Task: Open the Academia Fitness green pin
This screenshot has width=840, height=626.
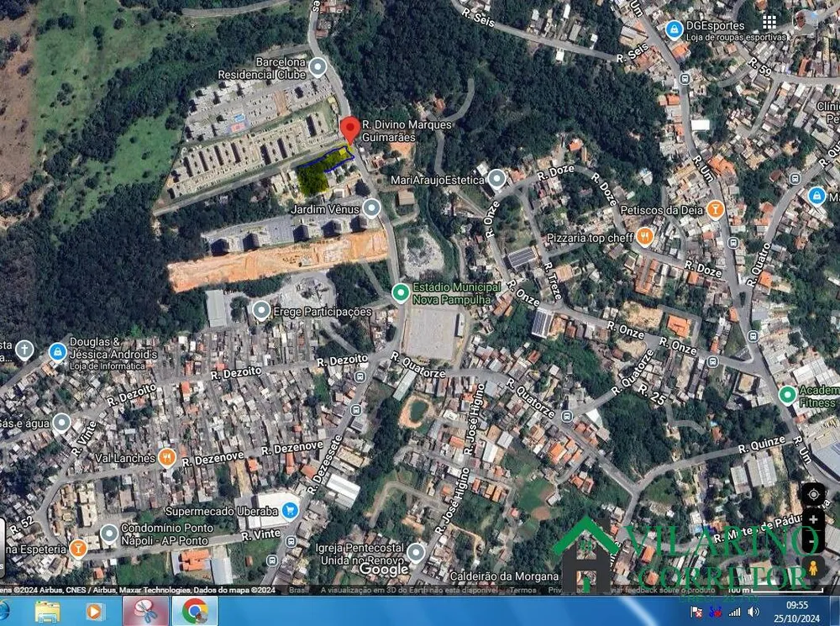Action: point(787,395)
